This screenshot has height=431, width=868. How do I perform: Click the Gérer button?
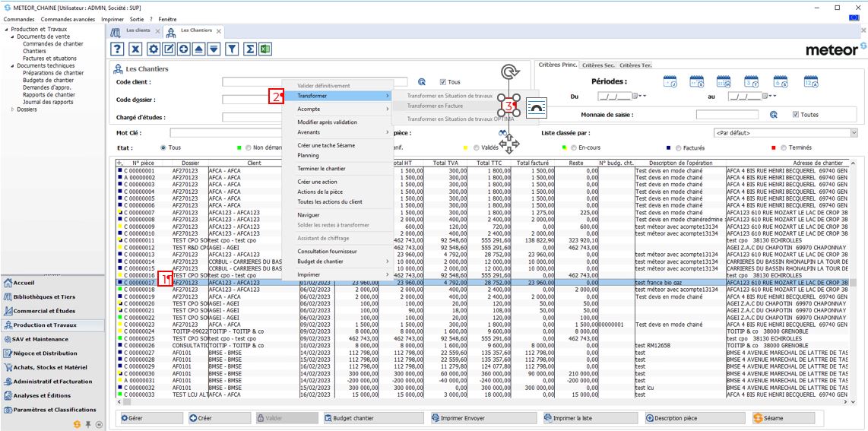click(150, 418)
